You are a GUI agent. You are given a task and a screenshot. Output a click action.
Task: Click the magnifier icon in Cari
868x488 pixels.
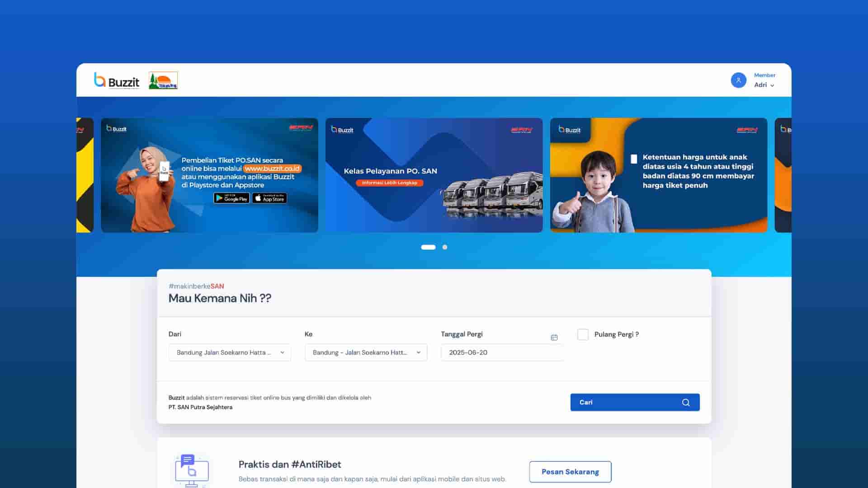pos(686,402)
